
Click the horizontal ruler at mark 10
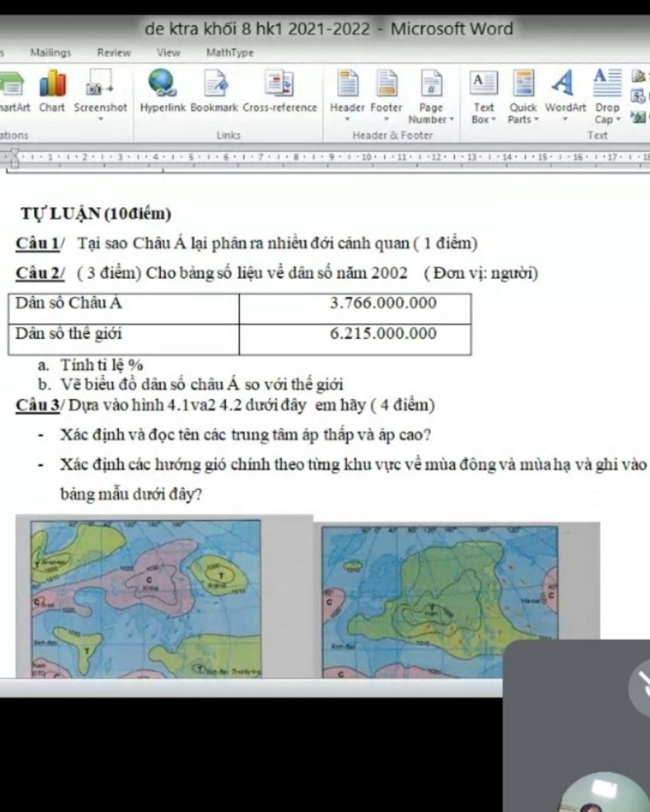[x=366, y=156]
